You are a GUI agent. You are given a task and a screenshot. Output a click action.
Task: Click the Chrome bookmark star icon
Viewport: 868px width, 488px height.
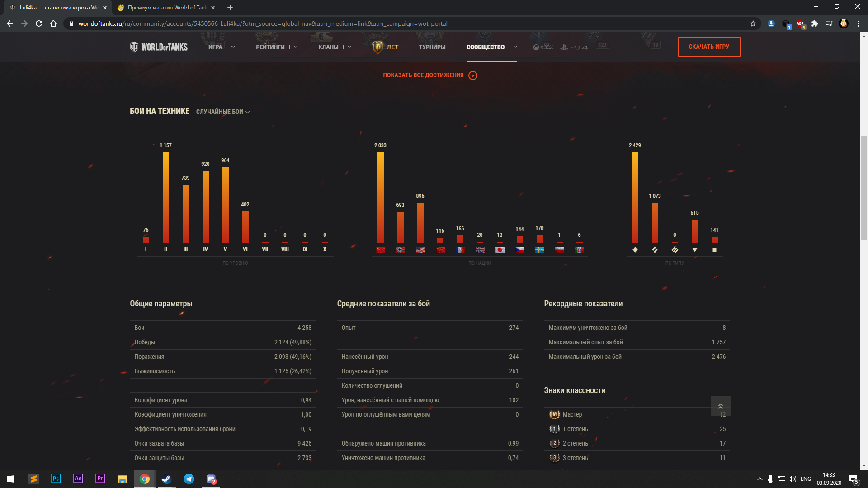[753, 23]
